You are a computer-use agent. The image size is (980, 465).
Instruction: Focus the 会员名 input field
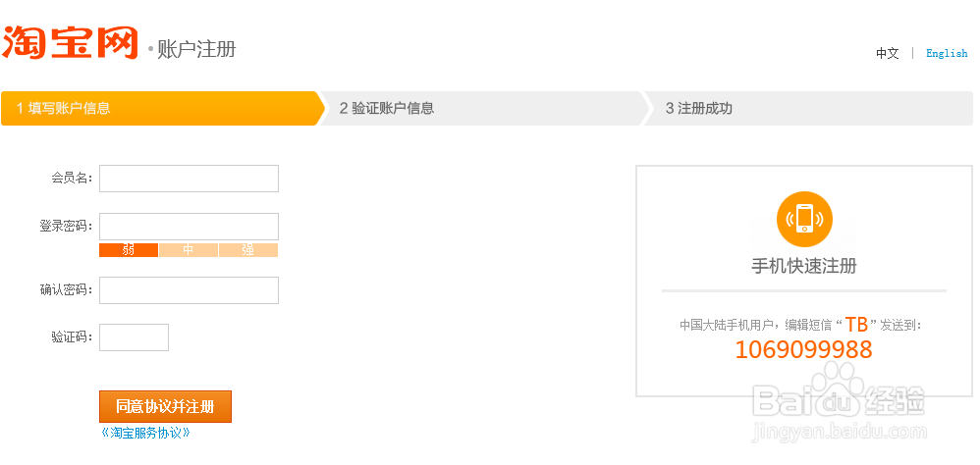[x=189, y=179]
